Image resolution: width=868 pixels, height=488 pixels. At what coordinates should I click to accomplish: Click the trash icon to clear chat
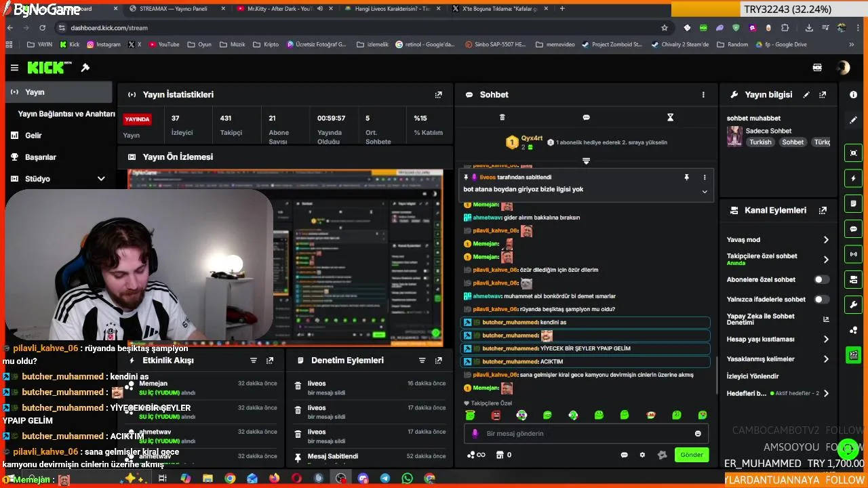coord(502,117)
